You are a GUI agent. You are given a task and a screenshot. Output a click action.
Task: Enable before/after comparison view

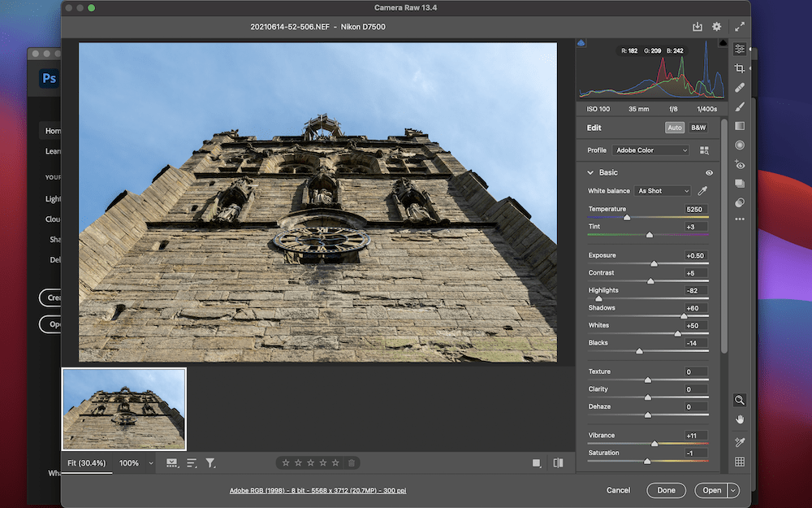[x=558, y=462]
